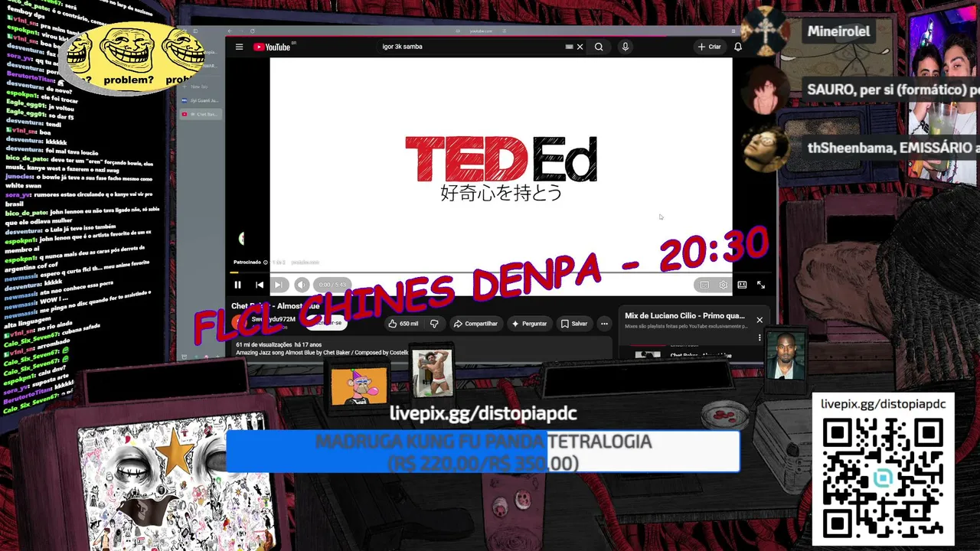
Task: Reload the page in the browser toolbar
Action: coord(252,31)
